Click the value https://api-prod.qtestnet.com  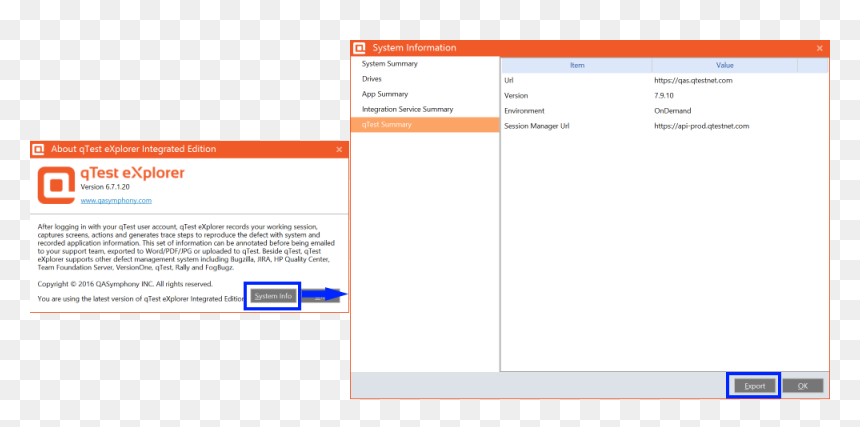click(701, 126)
